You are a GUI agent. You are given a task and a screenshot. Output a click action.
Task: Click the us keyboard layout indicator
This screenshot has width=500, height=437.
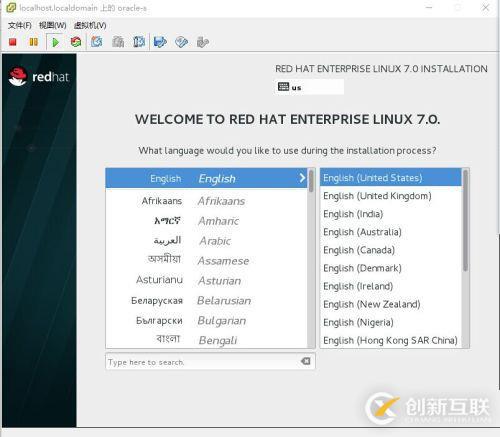[309, 87]
